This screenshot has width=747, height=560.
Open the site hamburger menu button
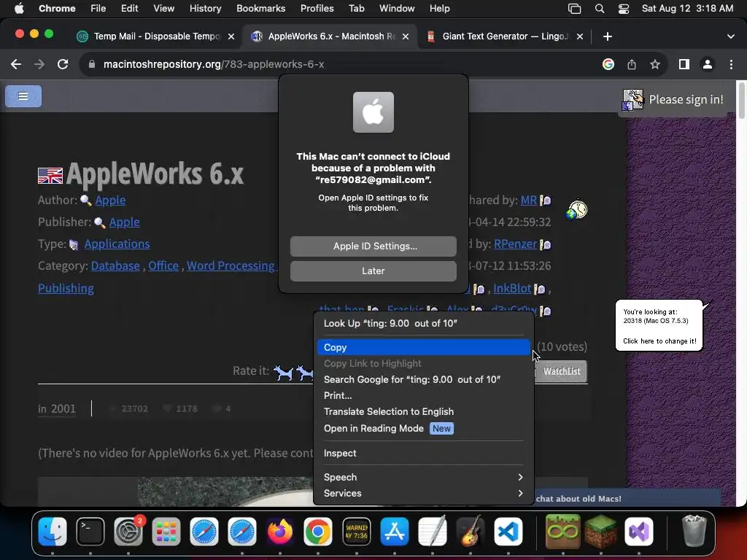[23, 96]
